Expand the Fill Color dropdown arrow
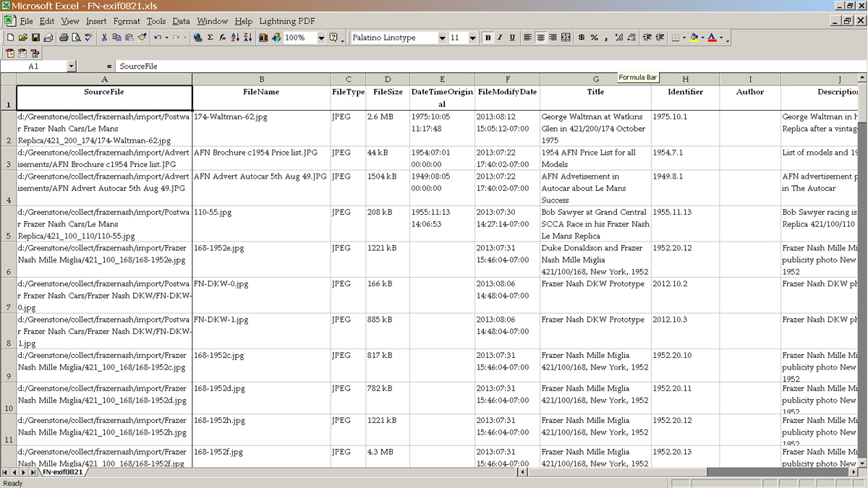Viewport: 868px width, 488px height. point(702,38)
